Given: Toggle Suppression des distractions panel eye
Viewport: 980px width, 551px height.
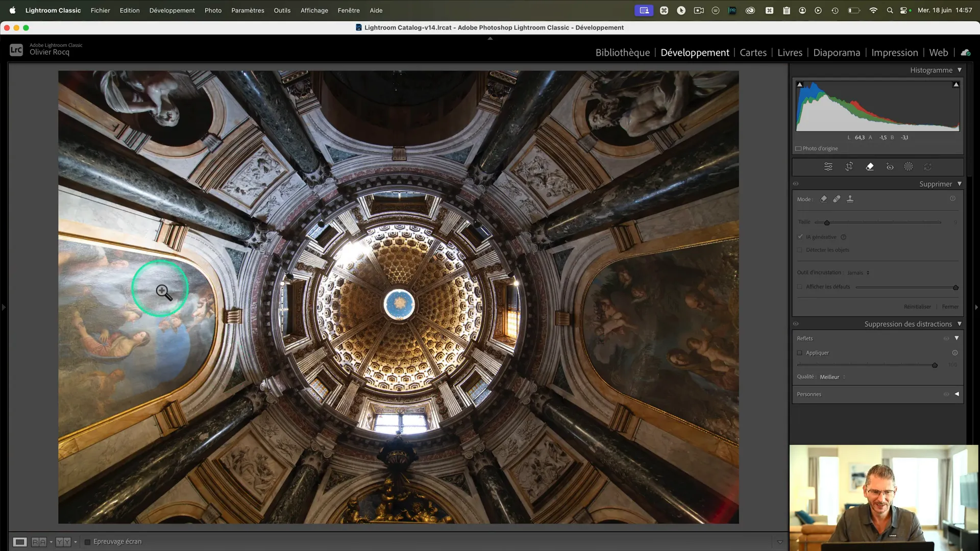Looking at the screenshot, I should [x=796, y=324].
